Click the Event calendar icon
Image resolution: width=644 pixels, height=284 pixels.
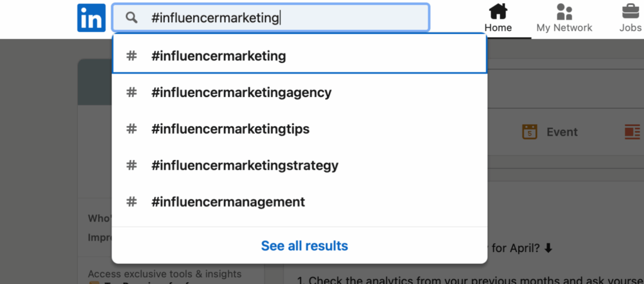530,132
